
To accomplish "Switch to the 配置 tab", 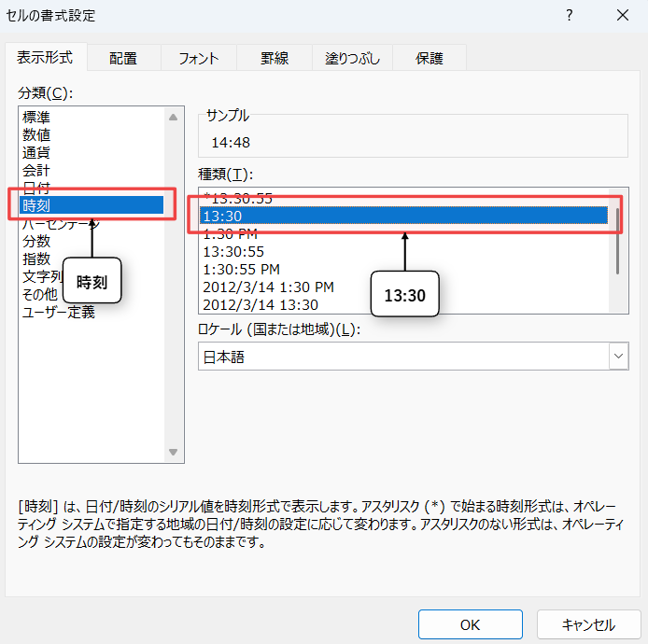I will (122, 58).
